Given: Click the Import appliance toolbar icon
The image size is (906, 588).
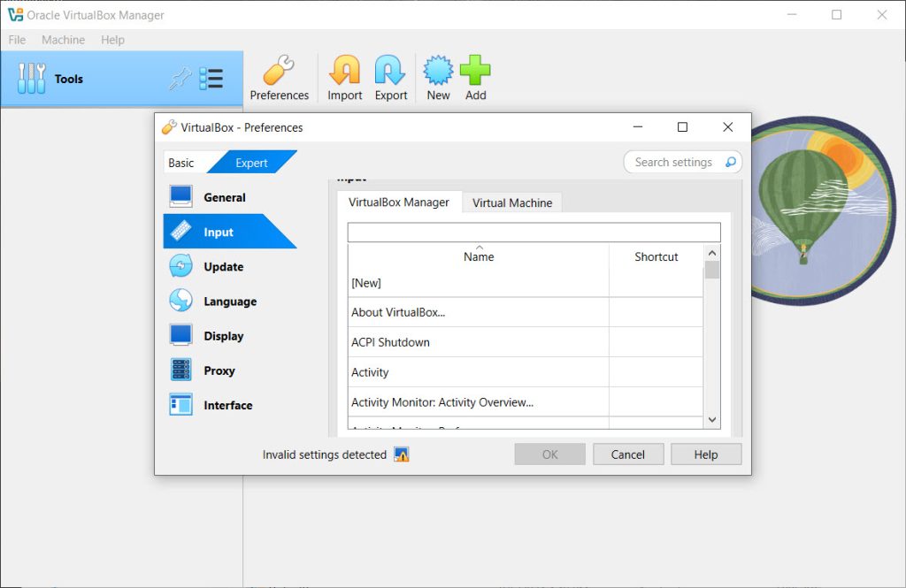Looking at the screenshot, I should [344, 78].
